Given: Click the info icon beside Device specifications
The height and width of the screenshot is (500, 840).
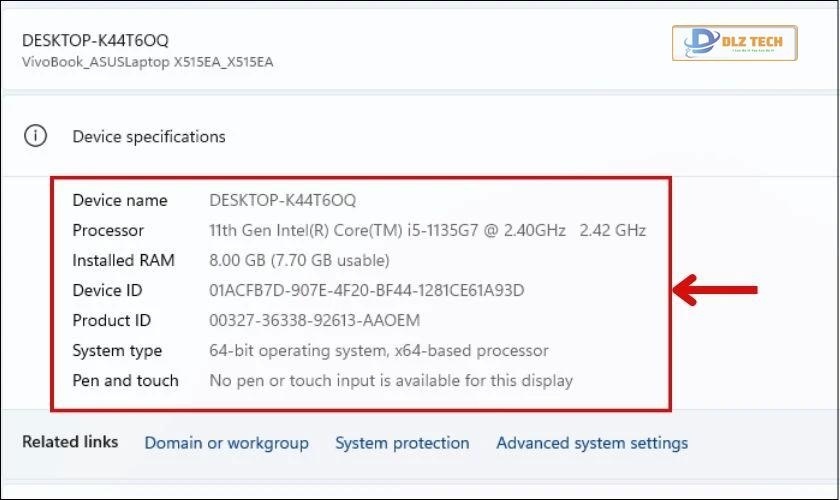Looking at the screenshot, I should [x=35, y=136].
